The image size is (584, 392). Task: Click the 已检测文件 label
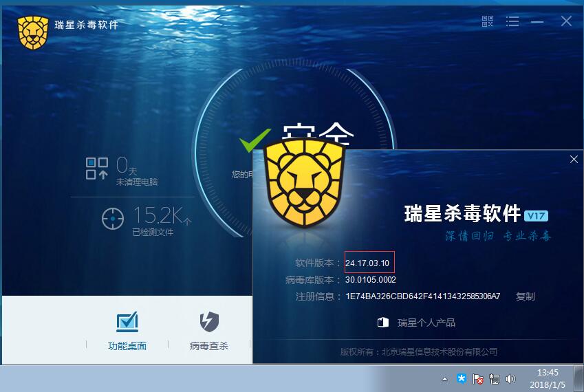[x=153, y=232]
